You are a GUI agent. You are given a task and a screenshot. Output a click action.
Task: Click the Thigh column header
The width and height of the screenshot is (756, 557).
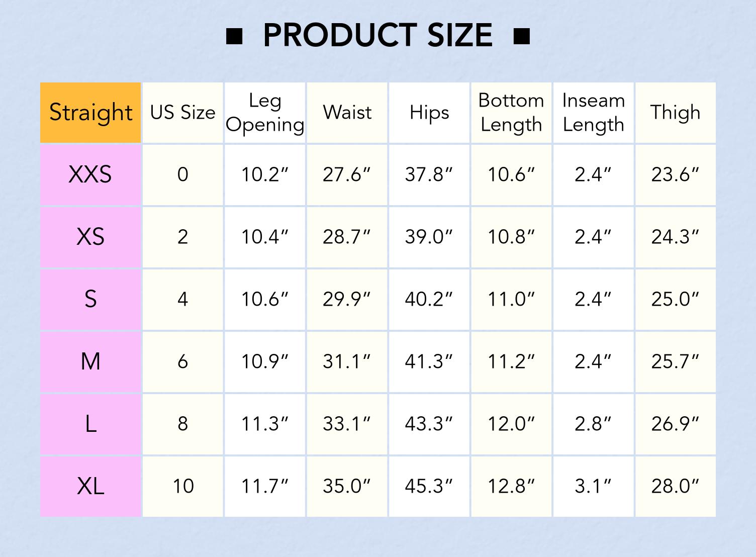click(675, 113)
